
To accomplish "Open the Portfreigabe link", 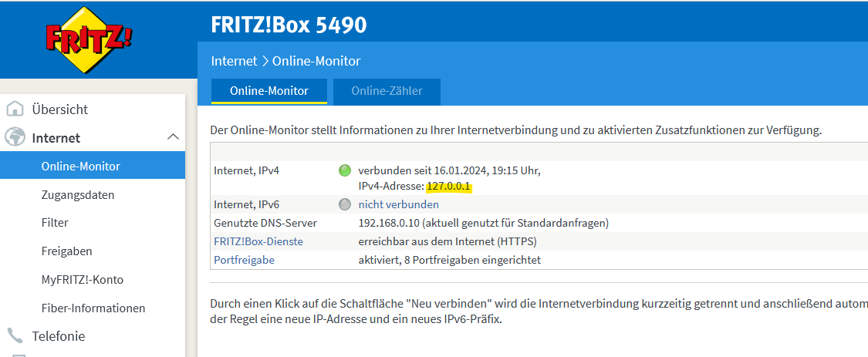I will point(244,260).
